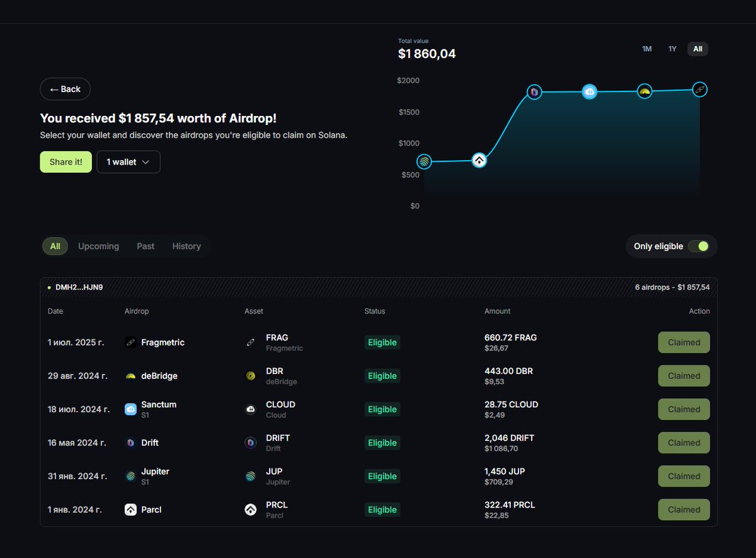Viewport: 756px width, 558px height.
Task: Click the Jupiter marker on the chart
Action: (x=424, y=161)
